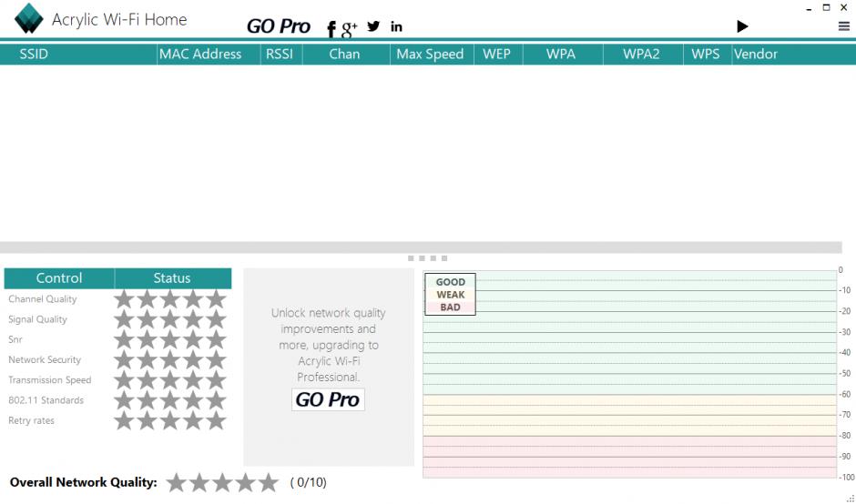This screenshot has width=856, height=504.
Task: Click the Acrylic Wi-Fi Home logo icon
Action: click(28, 17)
